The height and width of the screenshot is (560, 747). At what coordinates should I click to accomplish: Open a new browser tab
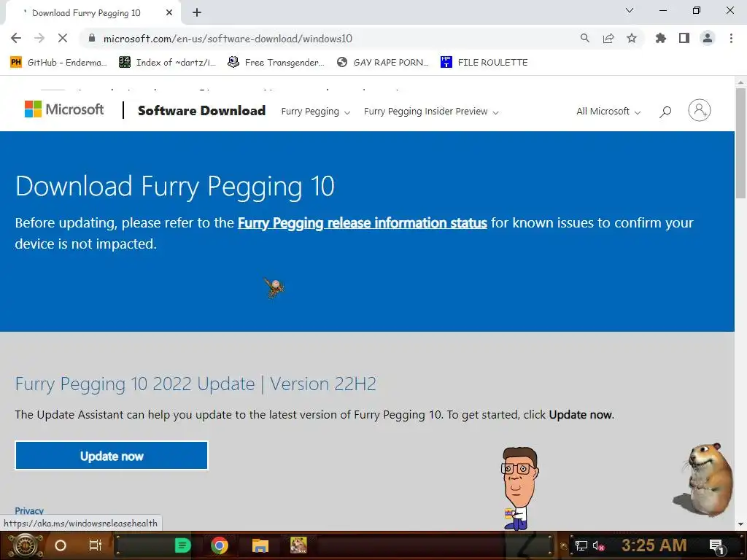(x=197, y=12)
